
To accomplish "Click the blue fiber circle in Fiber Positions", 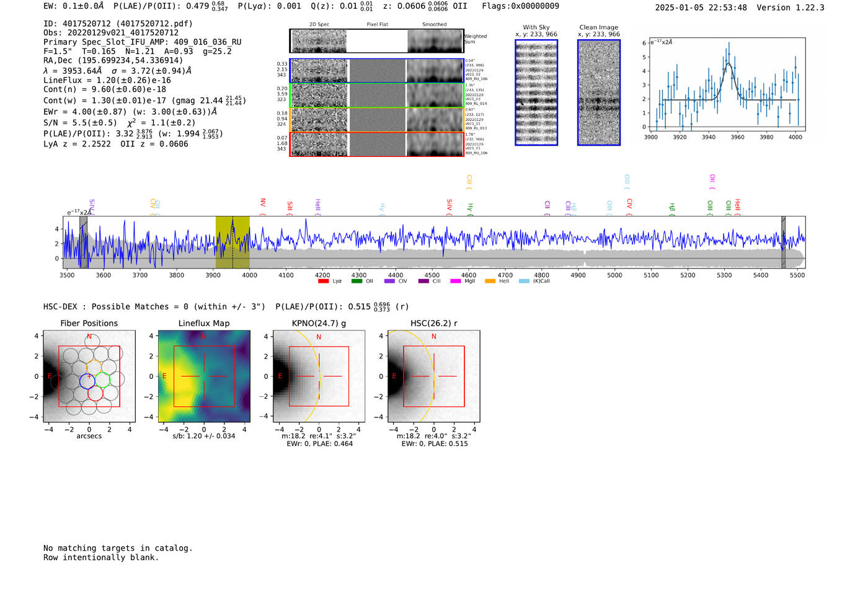I will [x=87, y=381].
